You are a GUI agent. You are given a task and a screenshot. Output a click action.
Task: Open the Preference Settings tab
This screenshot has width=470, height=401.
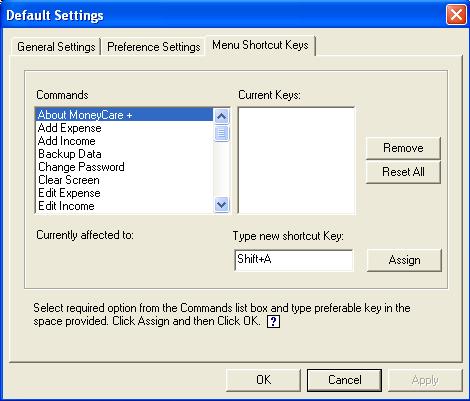tap(154, 47)
